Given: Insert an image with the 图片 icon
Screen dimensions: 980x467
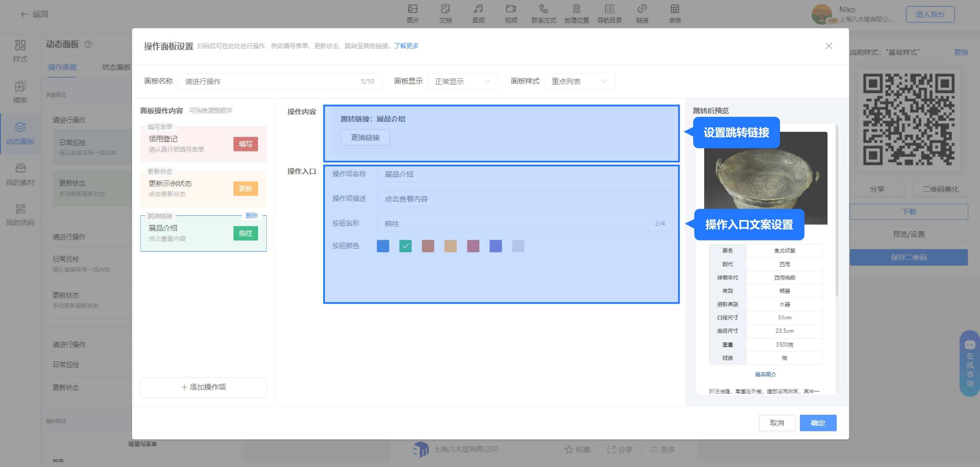Looking at the screenshot, I should click(412, 14).
